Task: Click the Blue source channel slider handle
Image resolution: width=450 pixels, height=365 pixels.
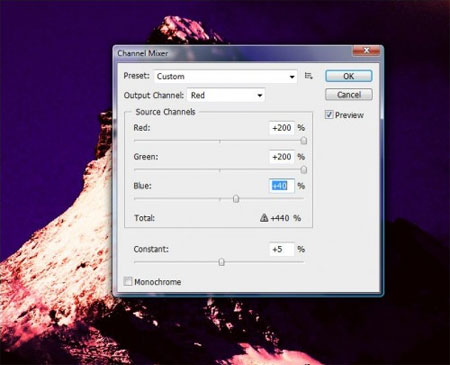Action: point(236,199)
